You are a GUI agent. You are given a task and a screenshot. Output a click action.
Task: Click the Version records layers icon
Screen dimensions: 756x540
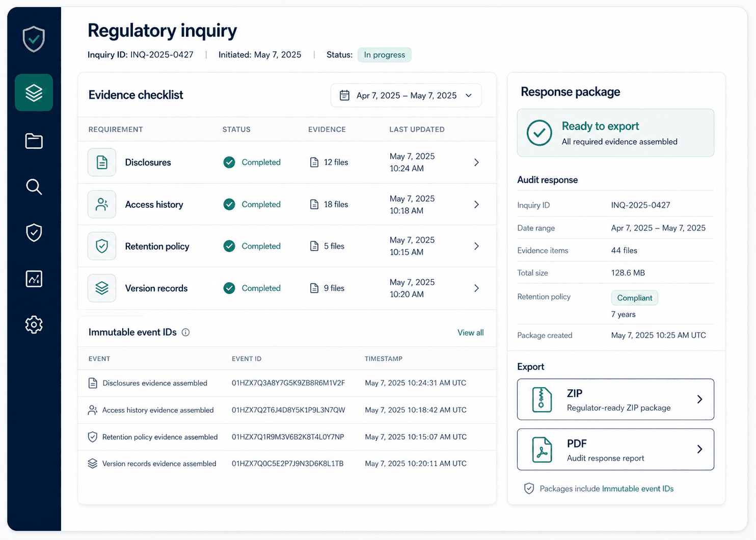(102, 288)
